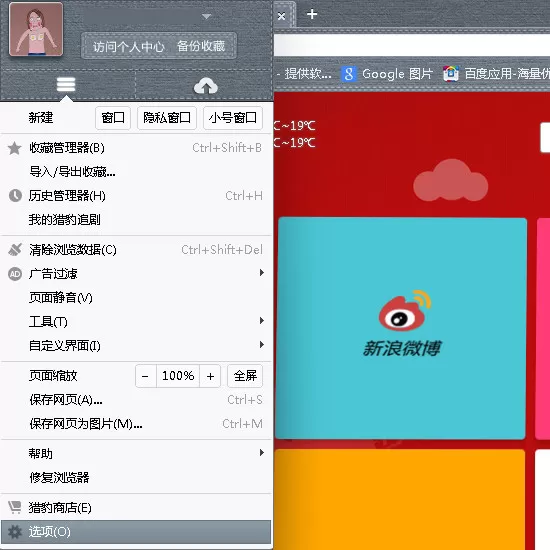Open 收藏管理器(B)
The height and width of the screenshot is (550, 550).
[x=136, y=148]
